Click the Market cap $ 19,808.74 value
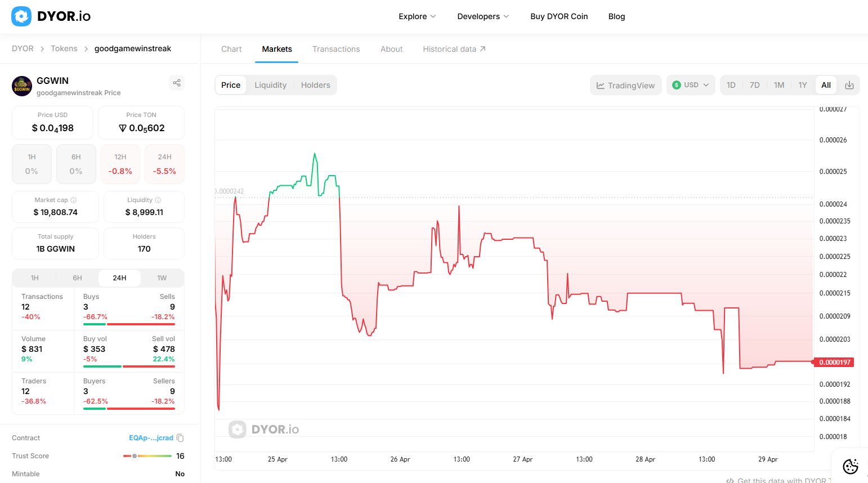 pyautogui.click(x=56, y=212)
